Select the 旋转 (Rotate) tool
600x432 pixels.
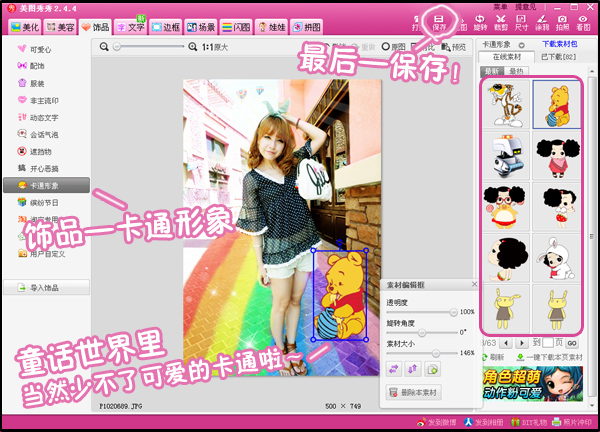(x=479, y=23)
